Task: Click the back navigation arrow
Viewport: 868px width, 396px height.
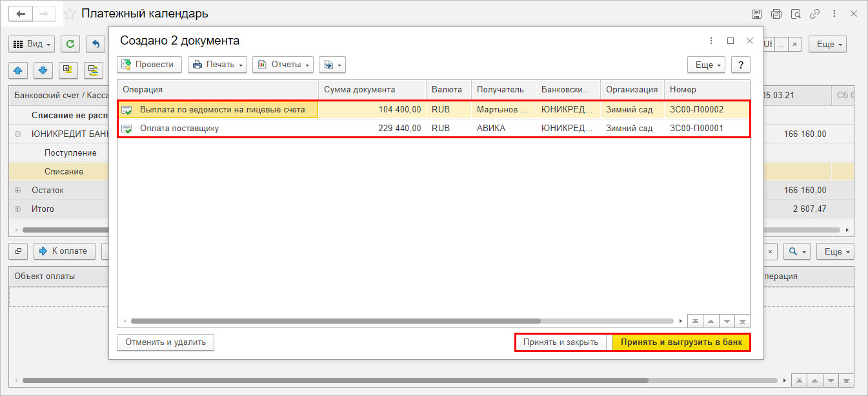Action: tap(20, 14)
